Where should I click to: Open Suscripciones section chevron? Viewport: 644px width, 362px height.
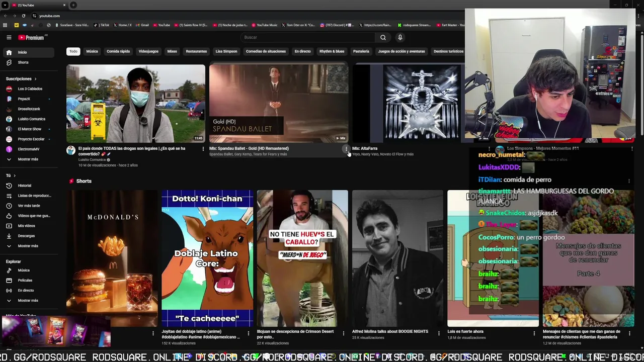(x=35, y=79)
